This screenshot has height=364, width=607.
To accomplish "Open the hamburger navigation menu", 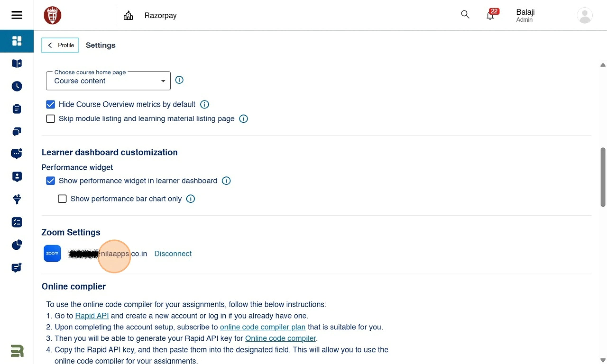I will click(17, 15).
